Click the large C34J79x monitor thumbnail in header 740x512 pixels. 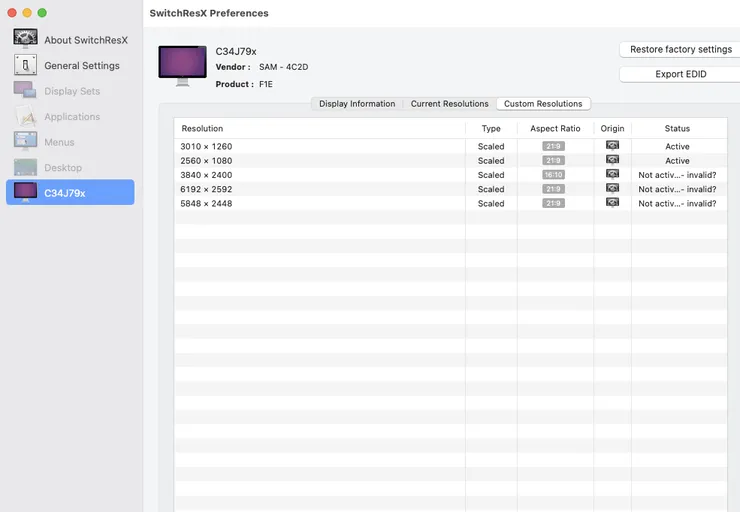(x=183, y=66)
